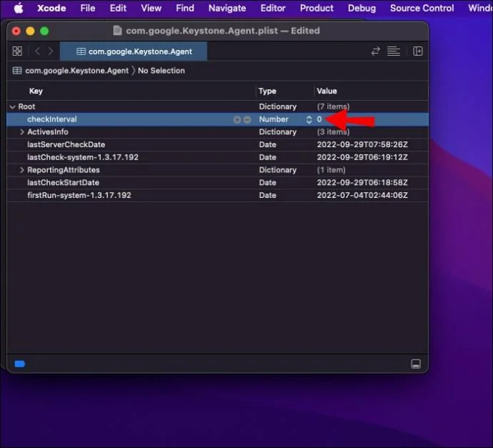The width and height of the screenshot is (493, 448).
Task: Expand the ActivesInfo dictionary
Action: [21, 132]
